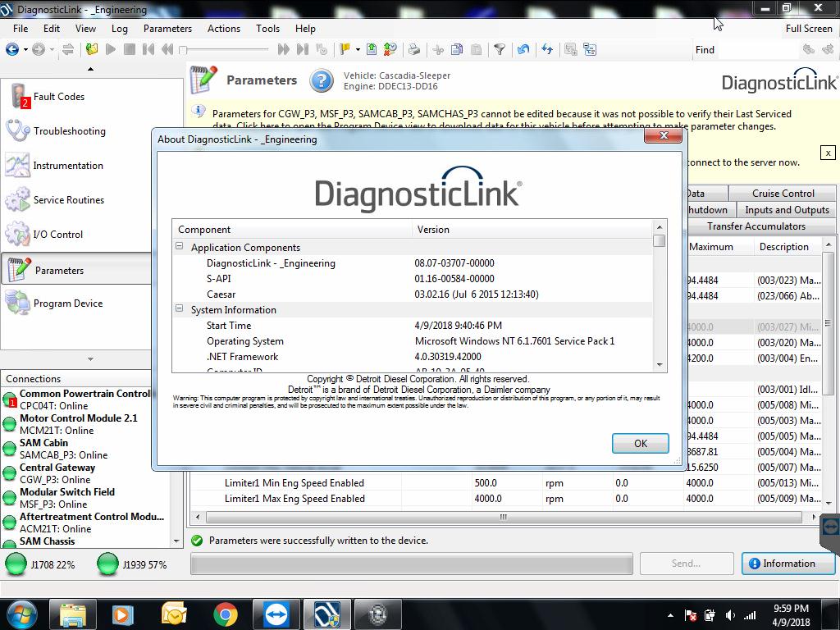Select the S-API version row

coord(413,279)
